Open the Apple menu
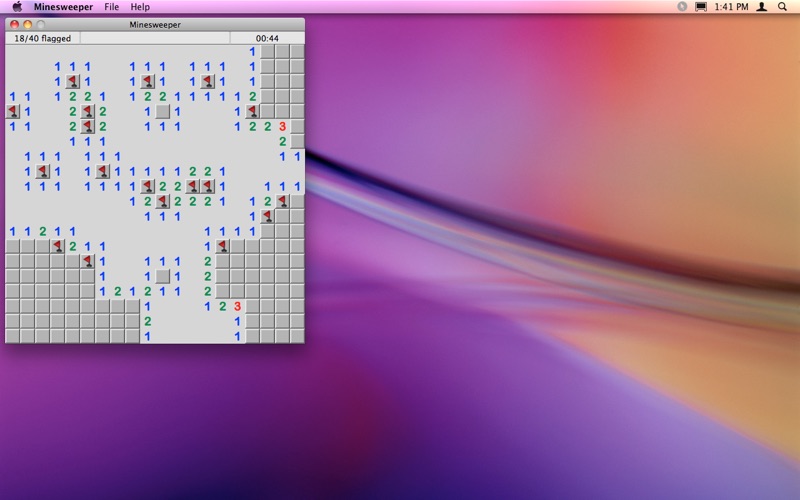Screen dimensions: 800x500 point(17,7)
